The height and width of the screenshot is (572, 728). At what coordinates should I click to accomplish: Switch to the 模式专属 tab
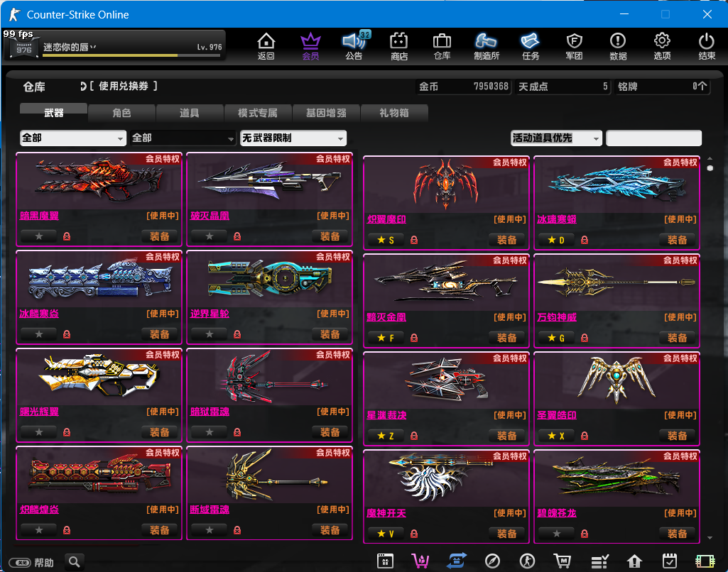coord(258,113)
